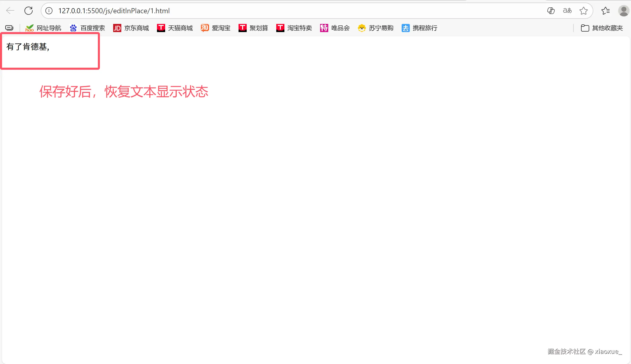The height and width of the screenshot is (364, 631).
Task: Click the site information icon in address bar
Action: 48,11
